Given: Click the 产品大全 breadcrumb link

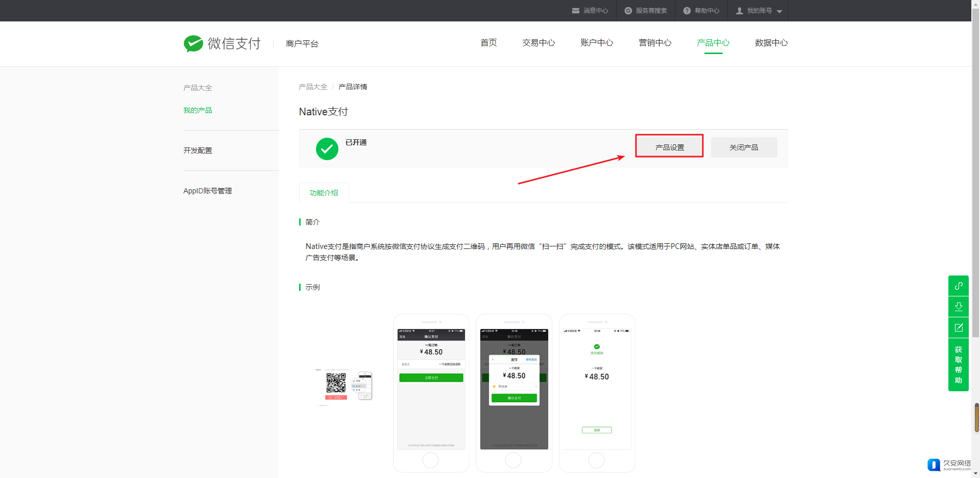Looking at the screenshot, I should click(x=313, y=87).
